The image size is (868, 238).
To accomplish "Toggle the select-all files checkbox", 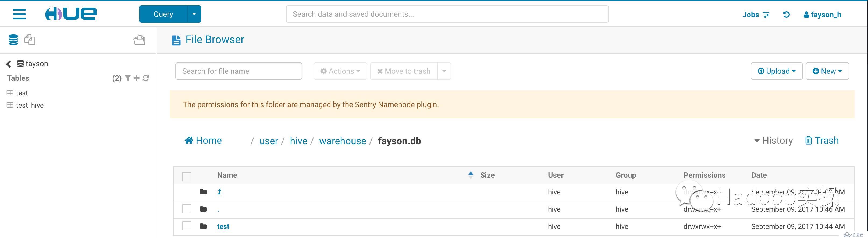I will click(187, 177).
